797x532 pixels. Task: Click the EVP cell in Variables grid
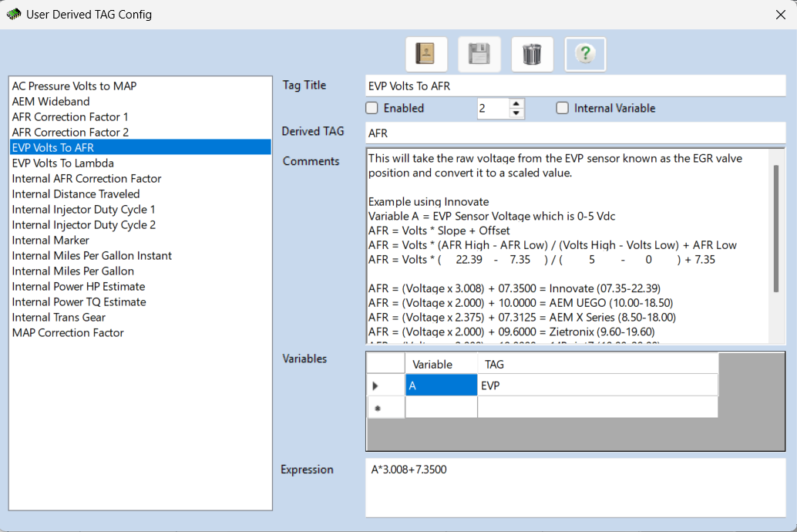tap(597, 386)
